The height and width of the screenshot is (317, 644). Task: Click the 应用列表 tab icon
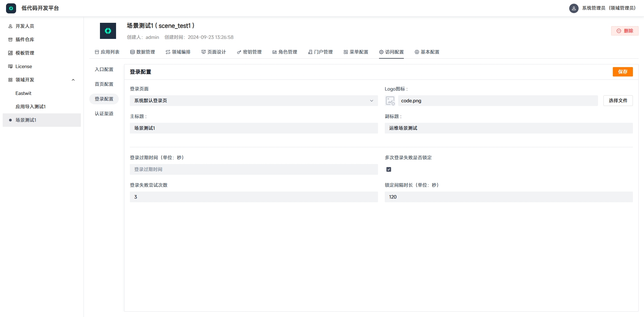coord(97,52)
